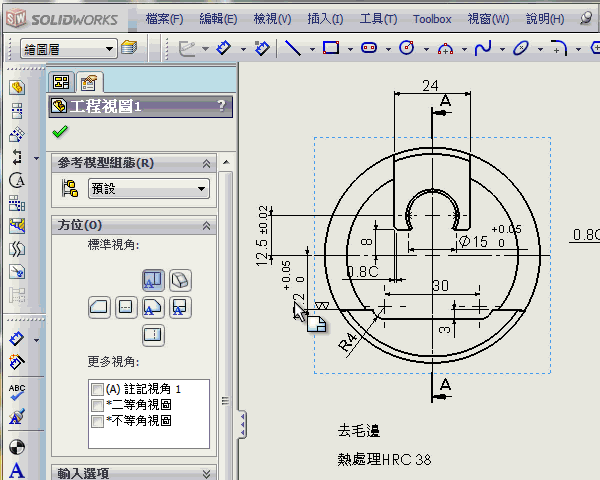
Task: Click Smart Dimension in the top toolbar
Action: coord(223,48)
